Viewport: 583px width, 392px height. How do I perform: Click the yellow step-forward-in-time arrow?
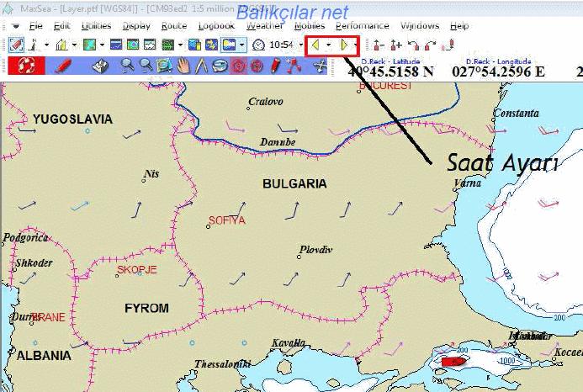[344, 45]
